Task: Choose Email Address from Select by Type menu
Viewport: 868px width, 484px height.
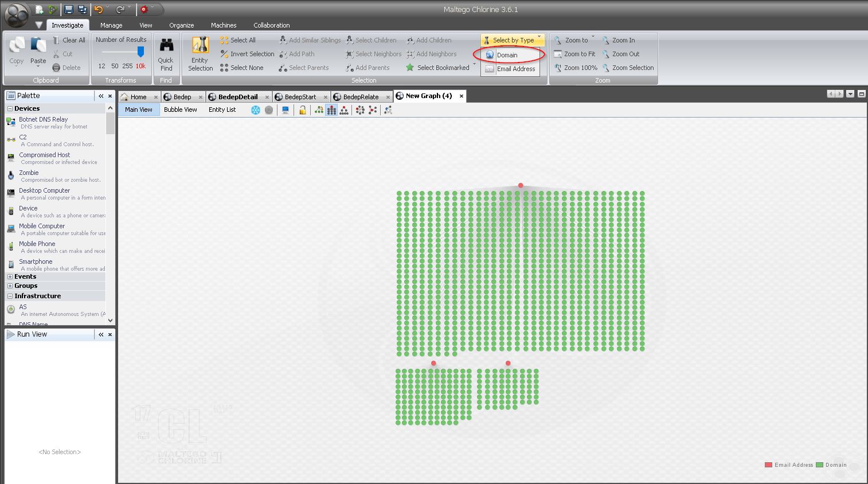Action: click(510, 69)
